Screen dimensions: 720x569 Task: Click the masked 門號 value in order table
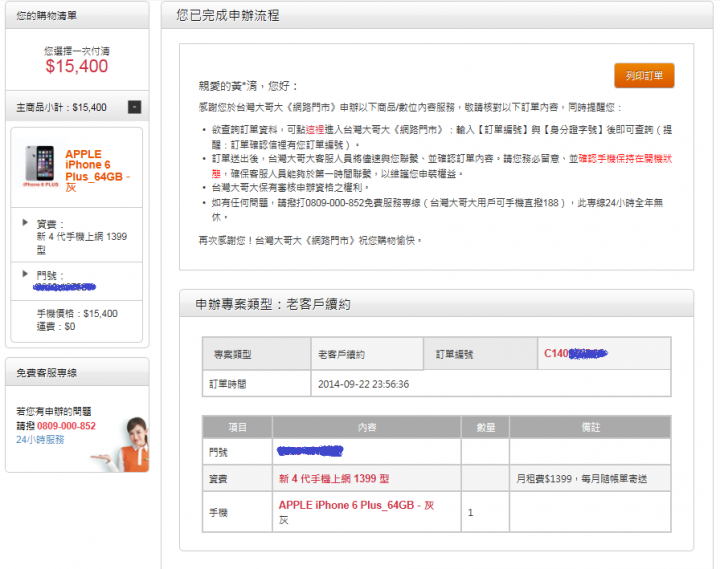[x=310, y=451]
